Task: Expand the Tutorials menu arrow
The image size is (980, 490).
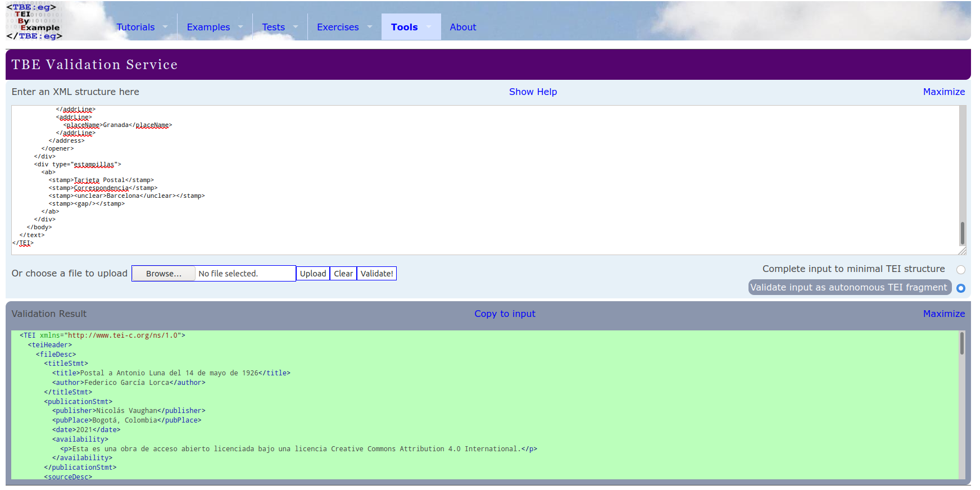Action: pos(165,27)
